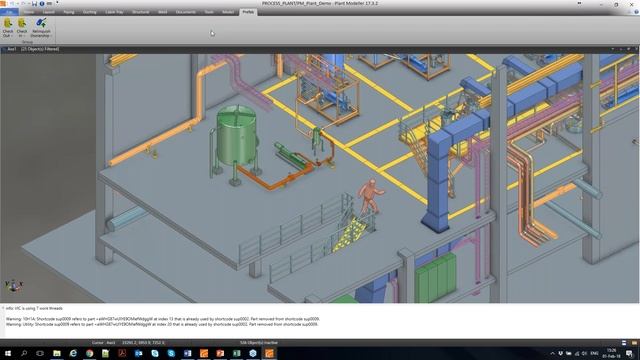Viewport: 640px width, 360px height.
Task: Click the first warning line mentioning sup0009
Action: [163, 319]
